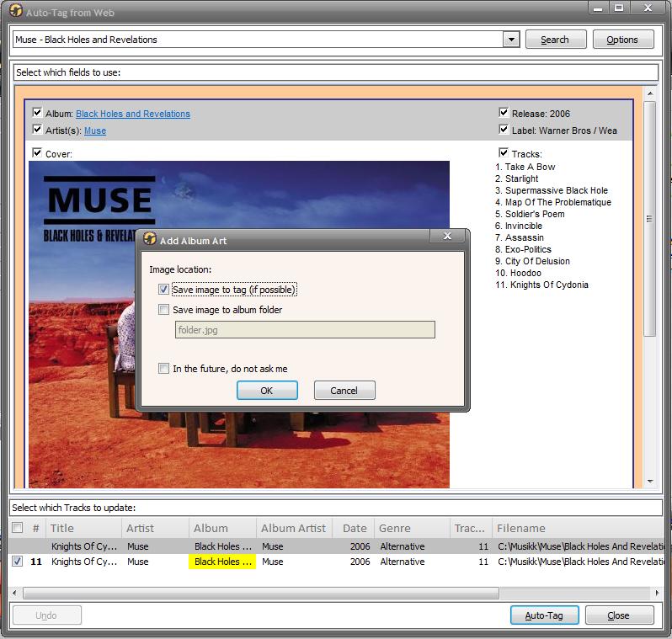This screenshot has width=672, height=639.
Task: Click track '6. Invincible'
Action: point(519,226)
